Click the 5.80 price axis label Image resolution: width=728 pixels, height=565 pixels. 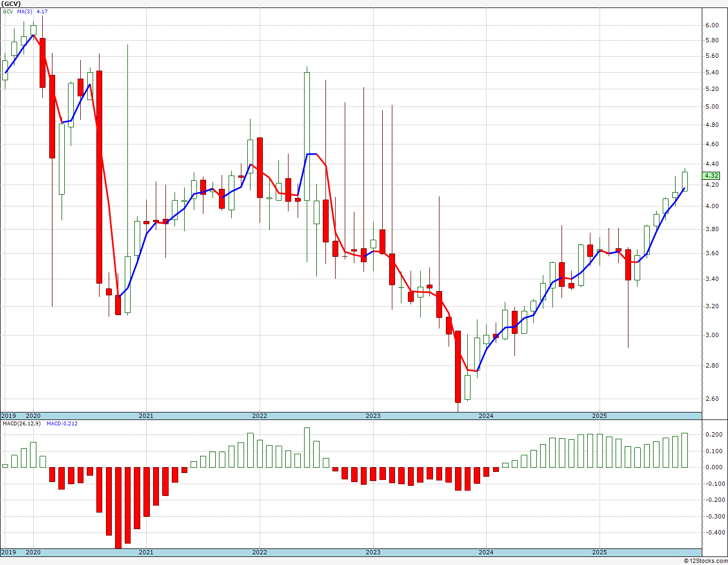coord(711,40)
